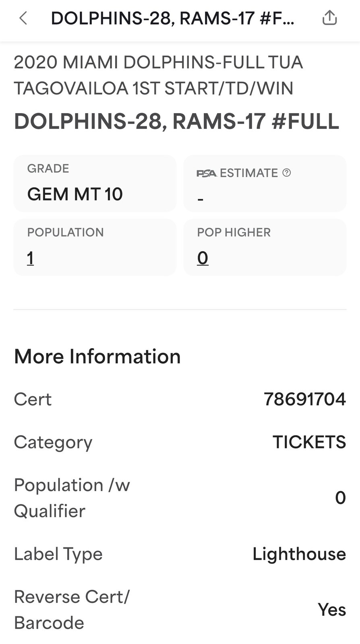Tap the TICKETS category value
Viewport: 360px width, 644px height.
309,442
